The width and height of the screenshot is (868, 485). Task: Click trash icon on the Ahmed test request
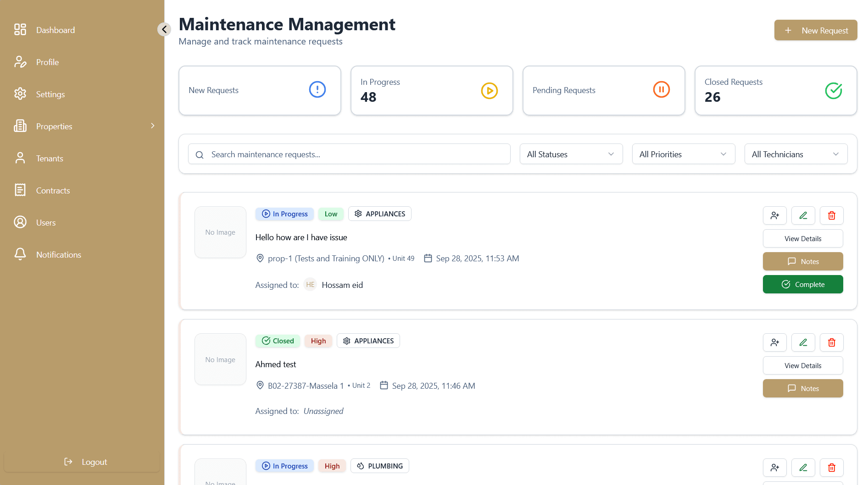(831, 342)
